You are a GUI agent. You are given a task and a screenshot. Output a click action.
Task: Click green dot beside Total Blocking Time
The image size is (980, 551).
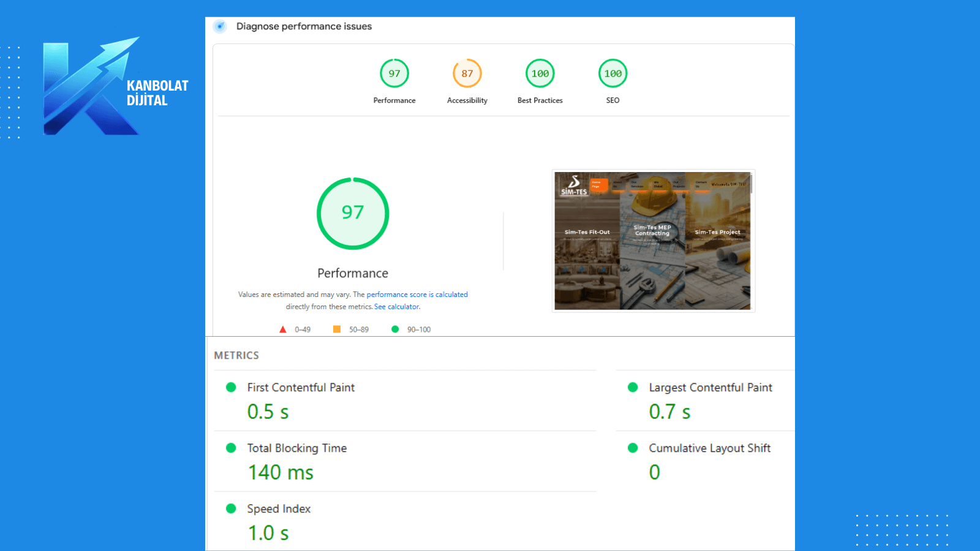231,448
